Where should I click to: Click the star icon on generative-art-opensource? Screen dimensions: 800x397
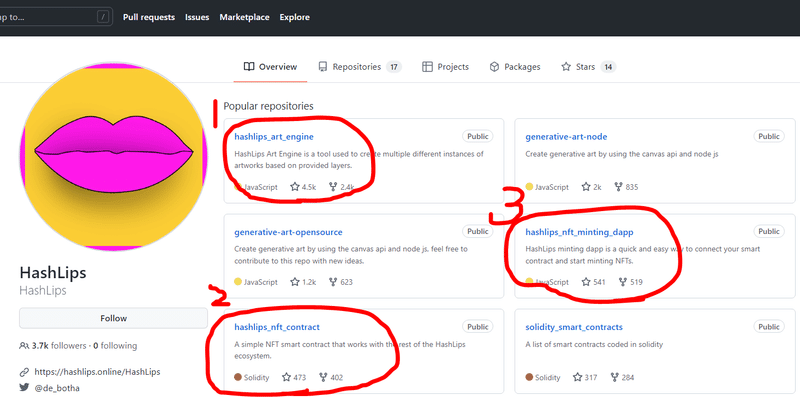click(294, 282)
